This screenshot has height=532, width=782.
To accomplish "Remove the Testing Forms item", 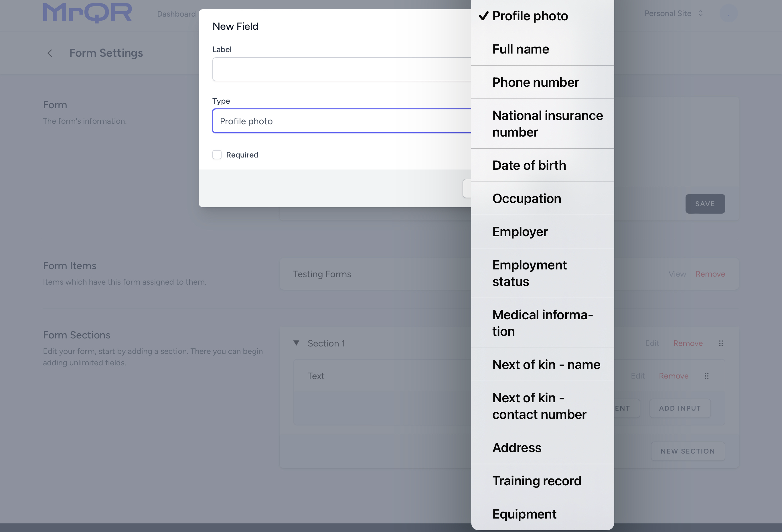I will pyautogui.click(x=710, y=274).
